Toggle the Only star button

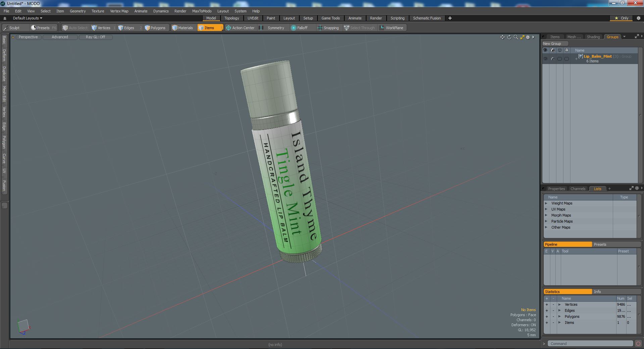point(621,18)
